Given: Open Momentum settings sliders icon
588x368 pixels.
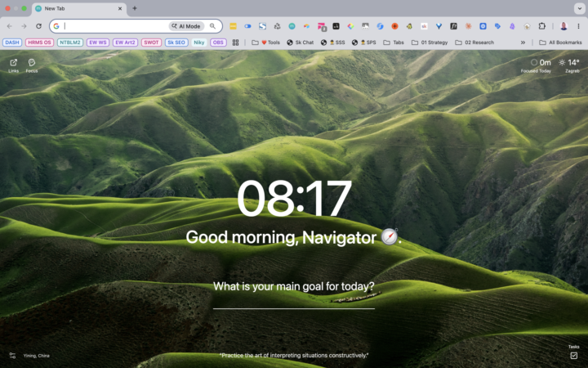Looking at the screenshot, I should pos(12,355).
